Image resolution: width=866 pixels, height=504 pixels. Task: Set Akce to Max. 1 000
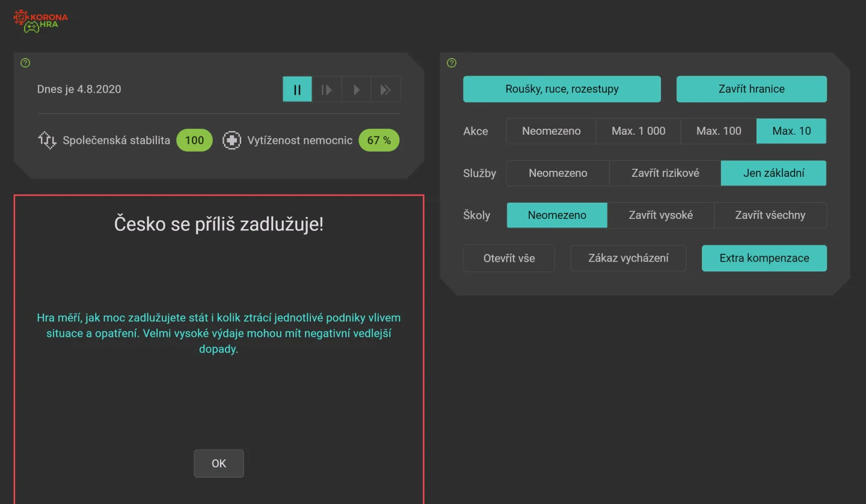pos(639,131)
